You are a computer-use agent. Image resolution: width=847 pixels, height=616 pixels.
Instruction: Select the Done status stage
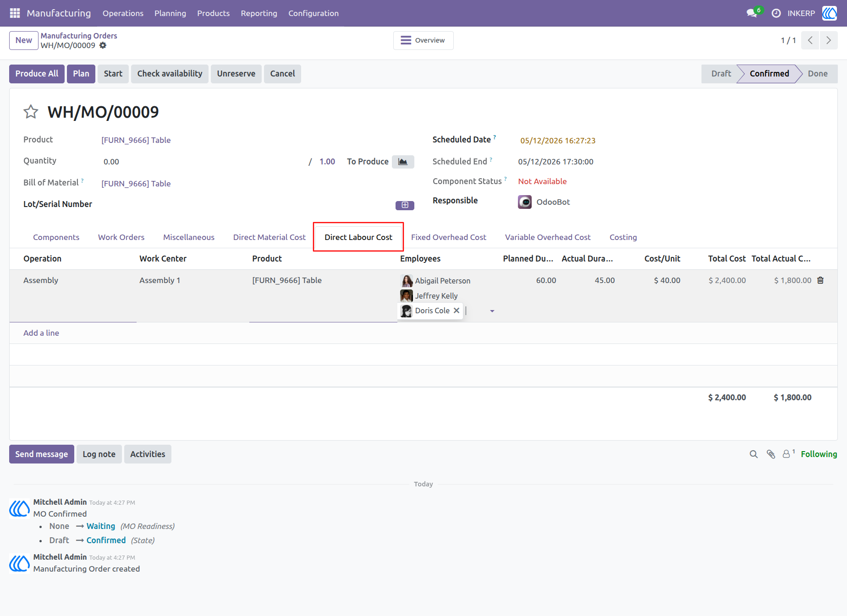tap(818, 74)
